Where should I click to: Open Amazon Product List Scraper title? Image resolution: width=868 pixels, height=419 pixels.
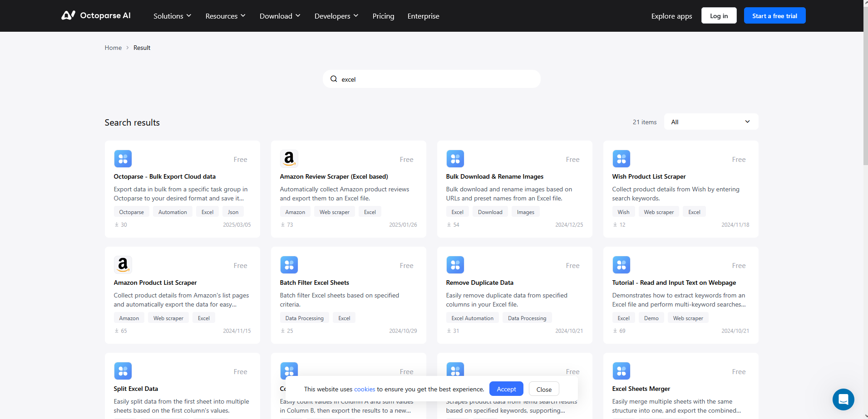coord(155,283)
